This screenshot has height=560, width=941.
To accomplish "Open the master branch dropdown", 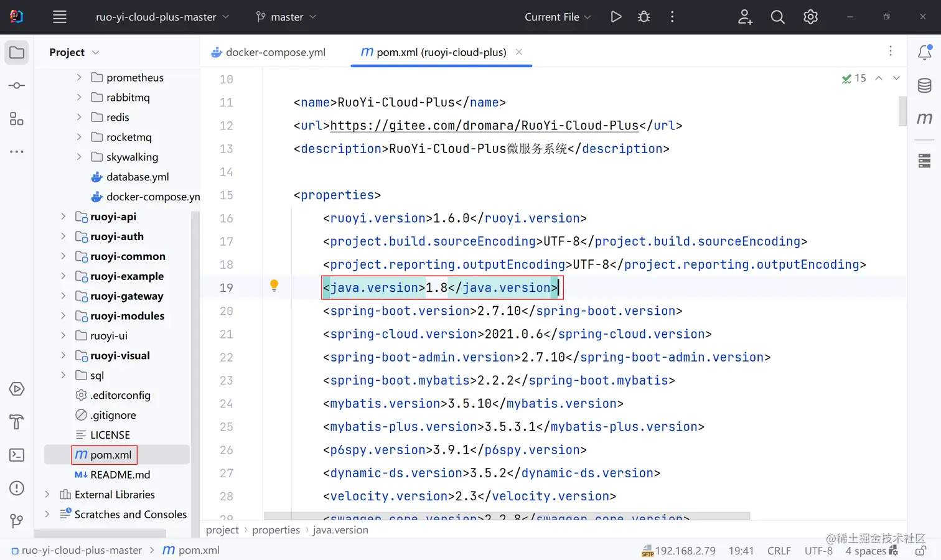I will 286,17.
